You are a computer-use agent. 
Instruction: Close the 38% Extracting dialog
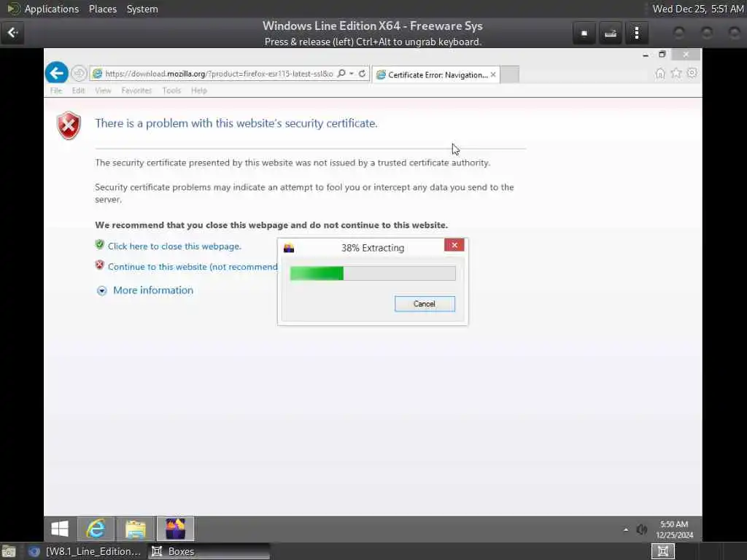pos(454,245)
